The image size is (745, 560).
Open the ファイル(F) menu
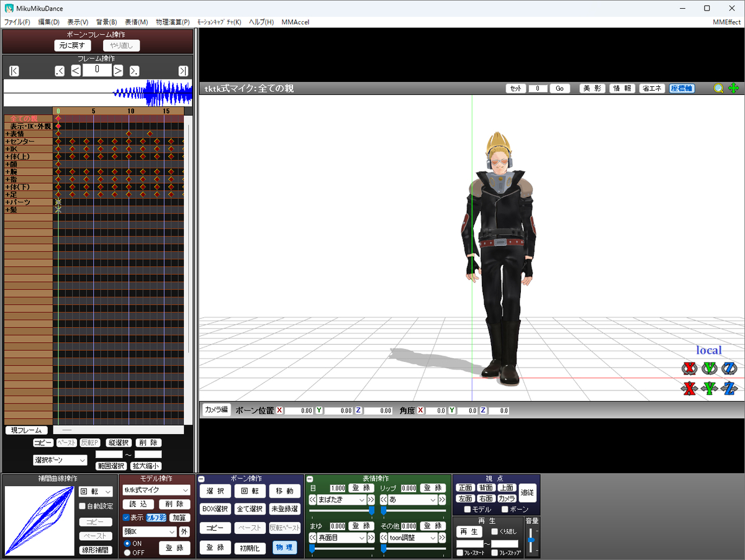tap(17, 22)
